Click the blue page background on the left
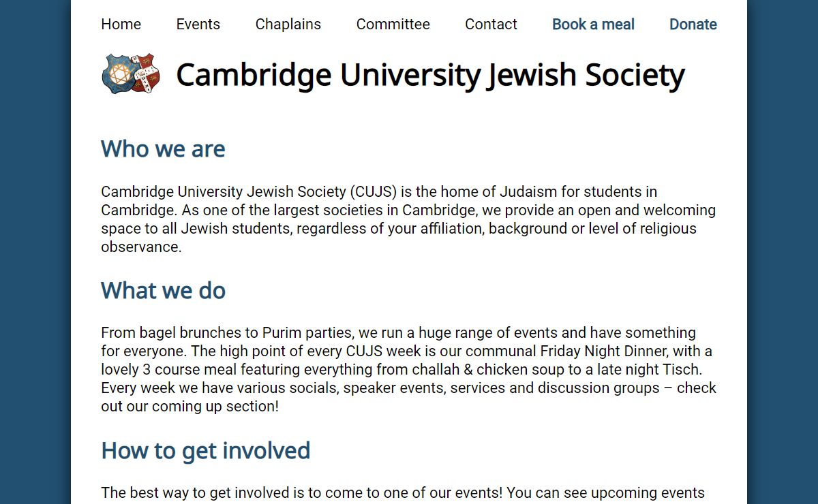This screenshot has width=818, height=504. click(x=35, y=252)
